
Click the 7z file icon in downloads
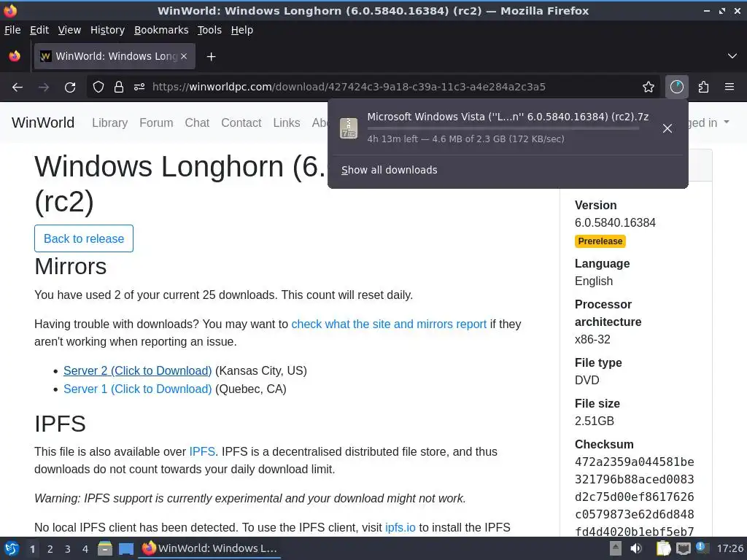[349, 128]
